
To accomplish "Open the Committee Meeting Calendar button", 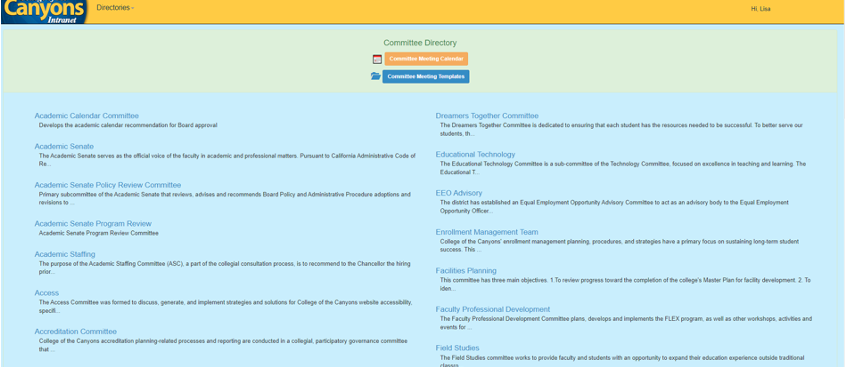I will pyautogui.click(x=426, y=59).
